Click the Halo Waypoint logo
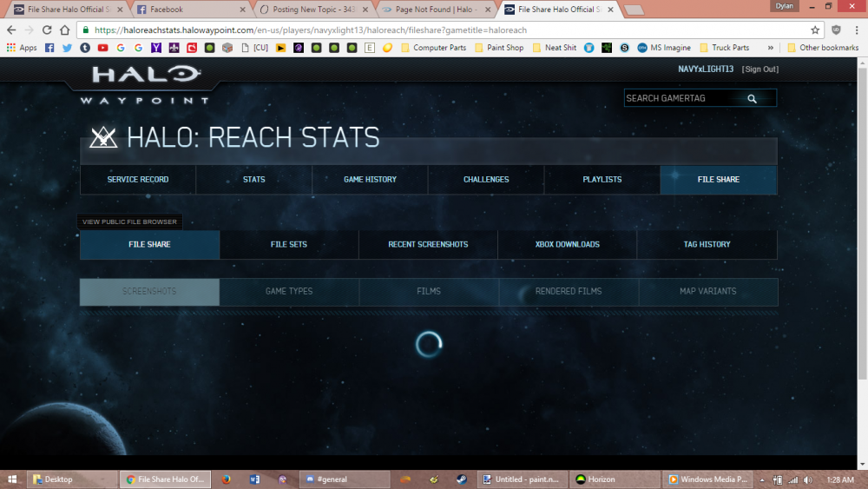This screenshot has width=868, height=489. (x=146, y=85)
